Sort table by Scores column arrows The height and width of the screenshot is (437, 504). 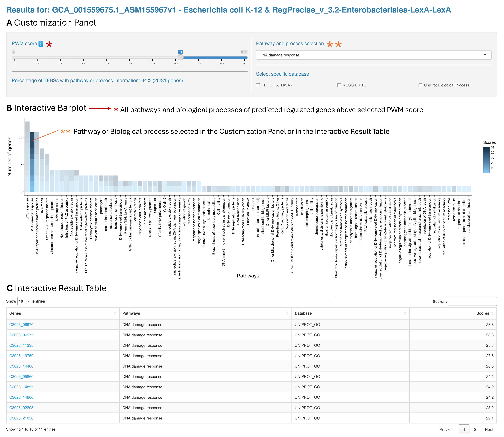click(492, 313)
